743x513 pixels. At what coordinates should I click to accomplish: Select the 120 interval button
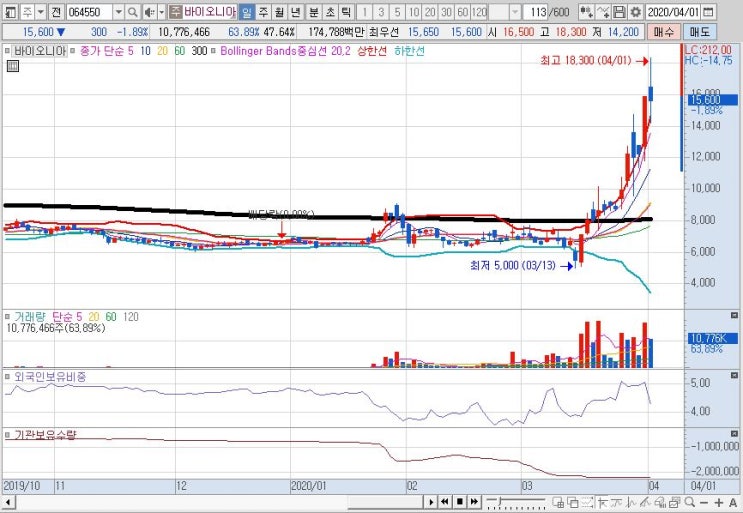(x=479, y=12)
